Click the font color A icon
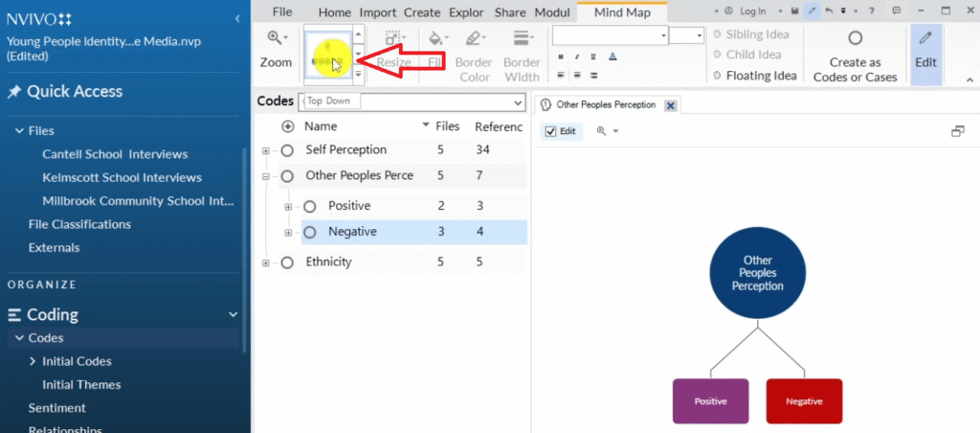The height and width of the screenshot is (433, 980). (612, 56)
